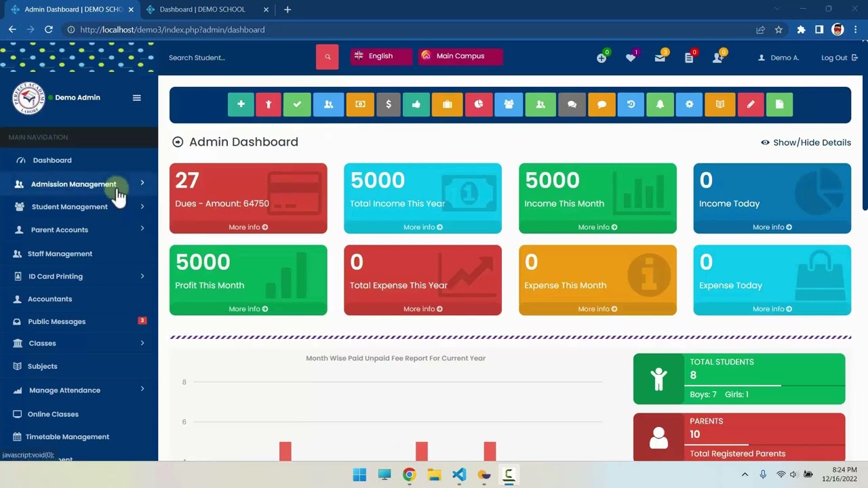Viewport: 868px width, 488px height.
Task: Click More info on Total Expense This Year
Action: (x=422, y=309)
